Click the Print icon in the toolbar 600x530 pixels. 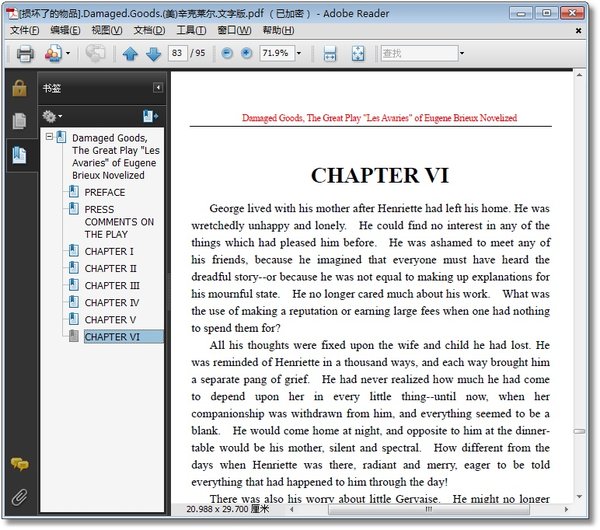[25, 53]
